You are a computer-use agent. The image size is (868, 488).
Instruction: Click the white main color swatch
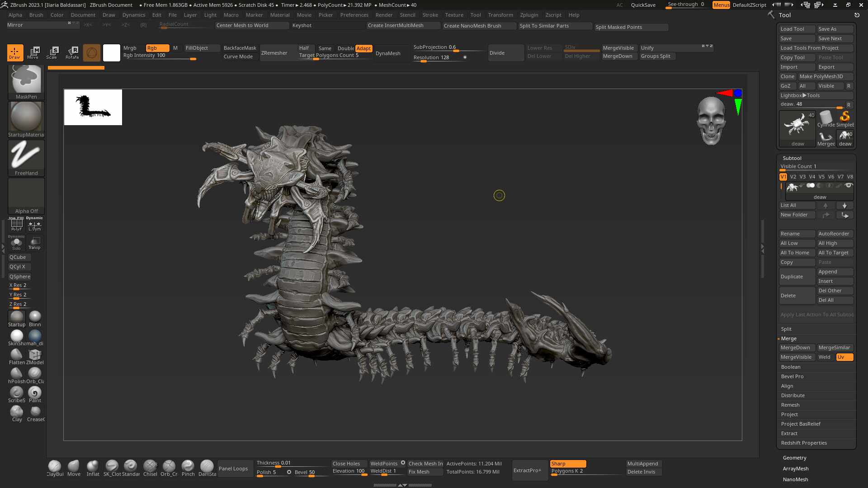111,53
